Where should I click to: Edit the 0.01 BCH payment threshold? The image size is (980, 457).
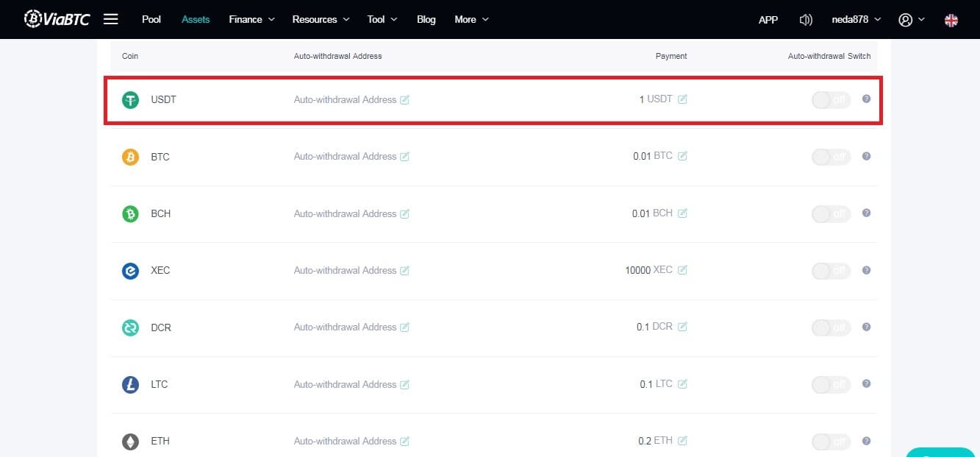(x=682, y=213)
